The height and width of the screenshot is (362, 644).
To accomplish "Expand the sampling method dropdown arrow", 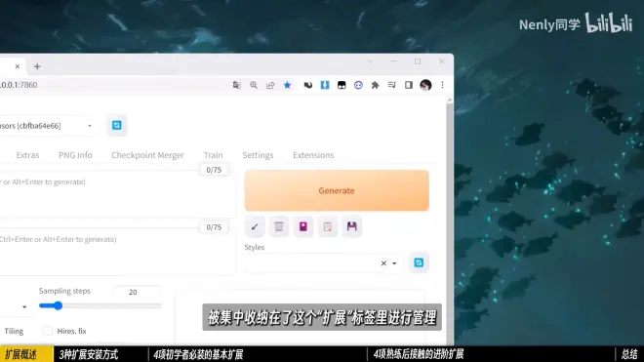I will click(24, 307).
